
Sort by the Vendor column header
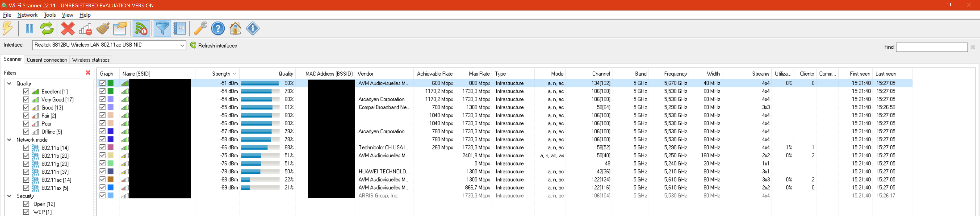[x=384, y=74]
